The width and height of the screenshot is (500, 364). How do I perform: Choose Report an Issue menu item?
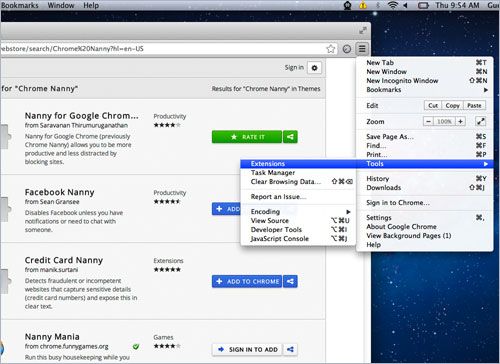tap(298, 197)
